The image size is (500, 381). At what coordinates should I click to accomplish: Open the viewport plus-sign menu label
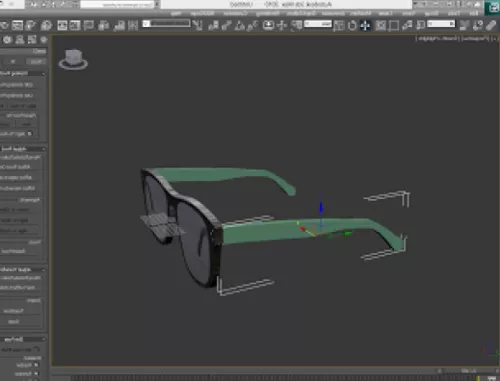point(495,39)
